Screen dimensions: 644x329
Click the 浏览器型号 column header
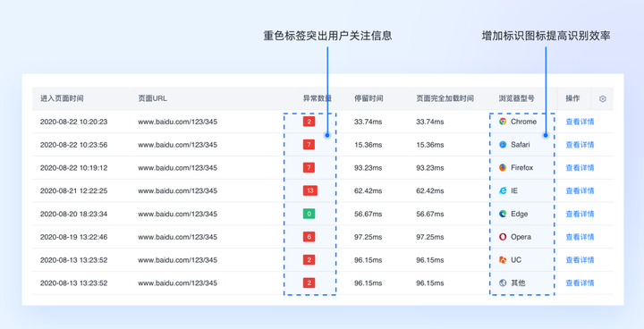pos(516,98)
